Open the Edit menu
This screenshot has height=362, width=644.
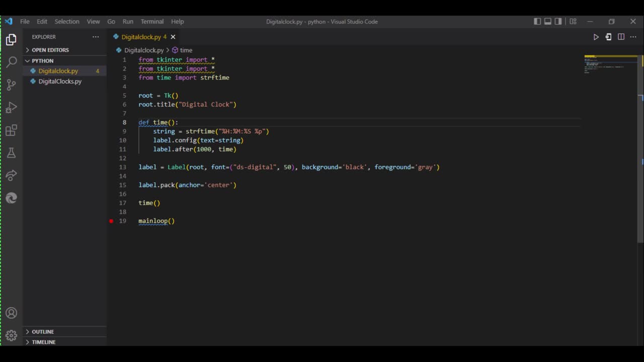[42, 21]
